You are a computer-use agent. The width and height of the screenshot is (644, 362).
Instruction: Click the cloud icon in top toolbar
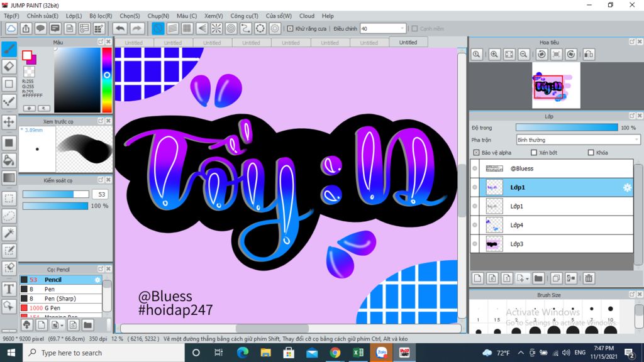tap(11, 29)
